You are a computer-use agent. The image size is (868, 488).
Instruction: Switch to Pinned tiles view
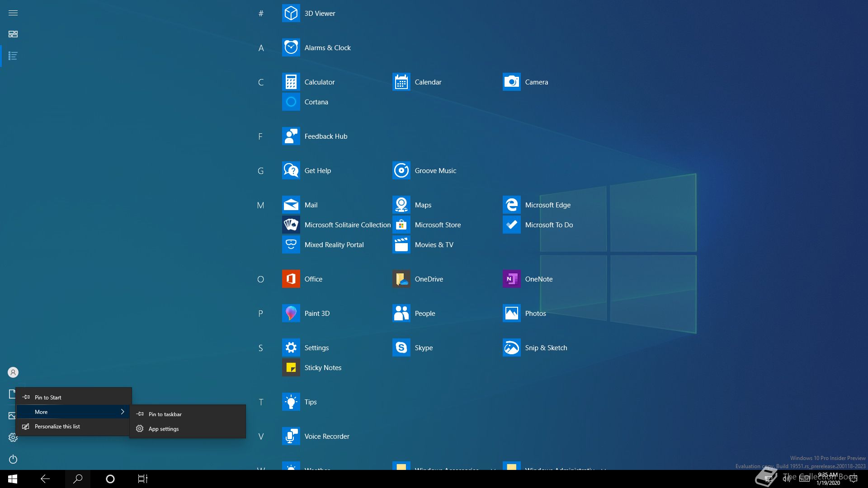coord(13,34)
